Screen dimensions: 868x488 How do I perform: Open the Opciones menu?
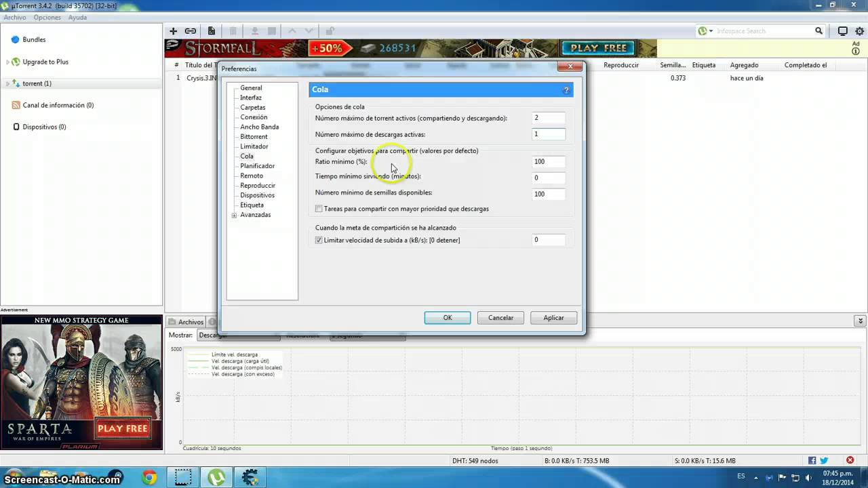click(x=47, y=17)
